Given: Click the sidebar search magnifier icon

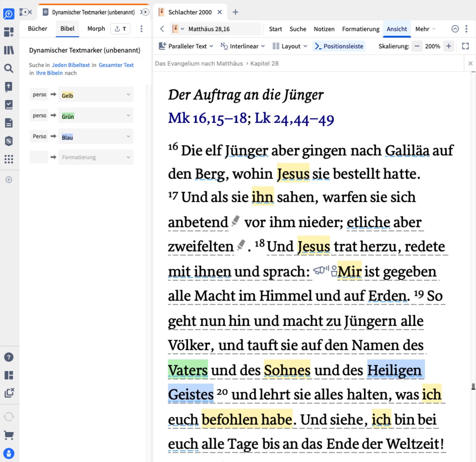Looking at the screenshot, I should tap(9, 68).
